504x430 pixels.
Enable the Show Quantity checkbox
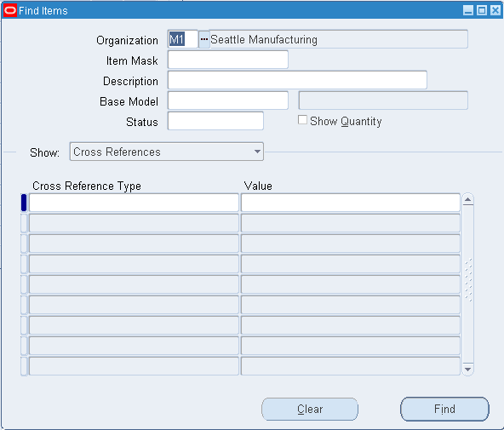click(x=302, y=120)
